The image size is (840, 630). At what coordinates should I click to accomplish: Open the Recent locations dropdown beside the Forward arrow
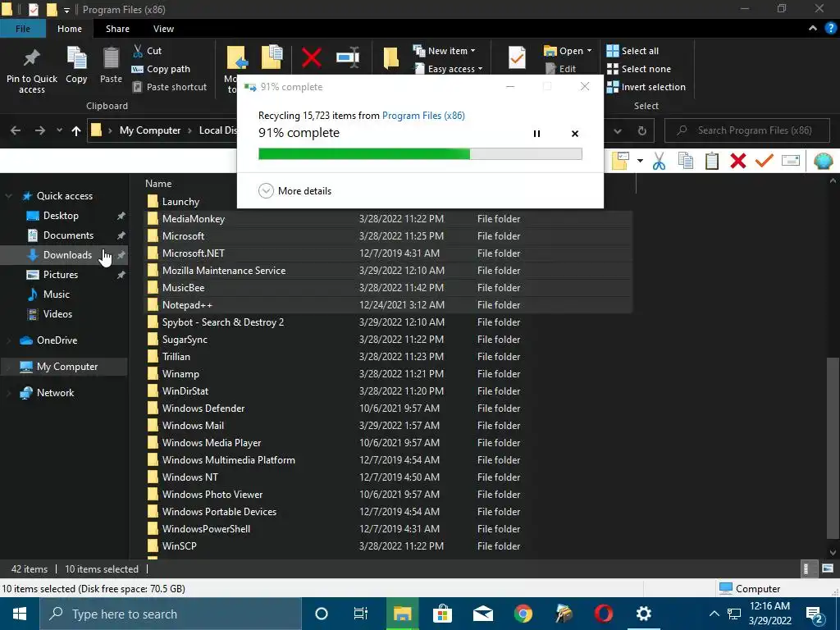(x=59, y=130)
